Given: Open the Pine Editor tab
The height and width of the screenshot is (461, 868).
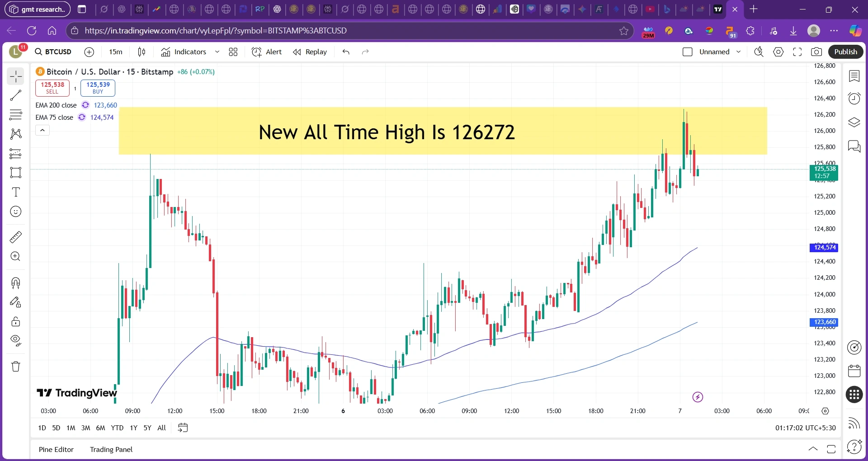Looking at the screenshot, I should pyautogui.click(x=56, y=449).
